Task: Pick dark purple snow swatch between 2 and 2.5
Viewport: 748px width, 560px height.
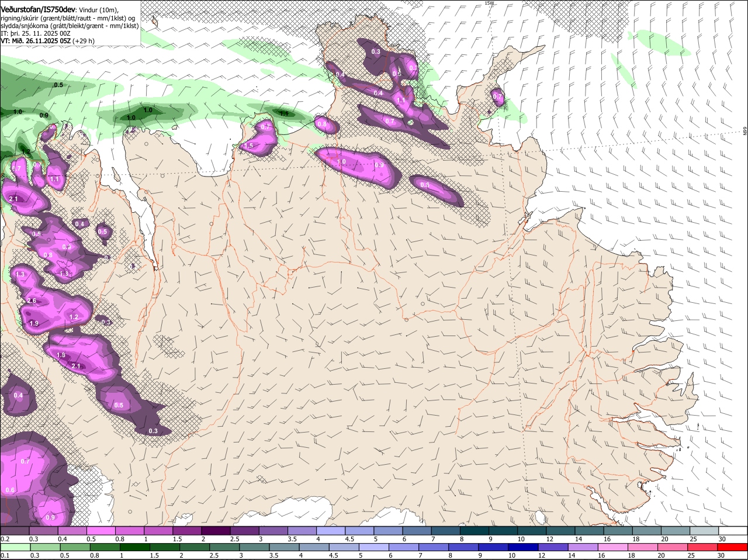Action: click(x=216, y=531)
